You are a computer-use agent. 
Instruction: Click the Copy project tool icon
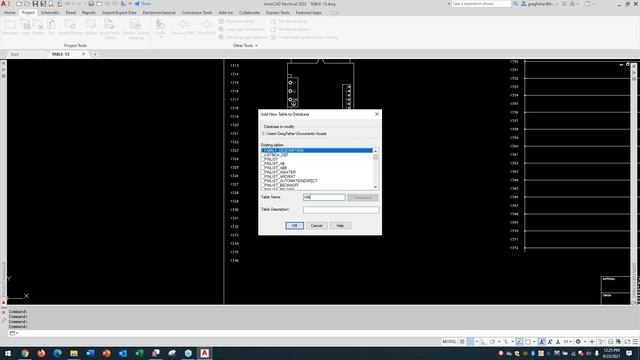click(x=25, y=27)
